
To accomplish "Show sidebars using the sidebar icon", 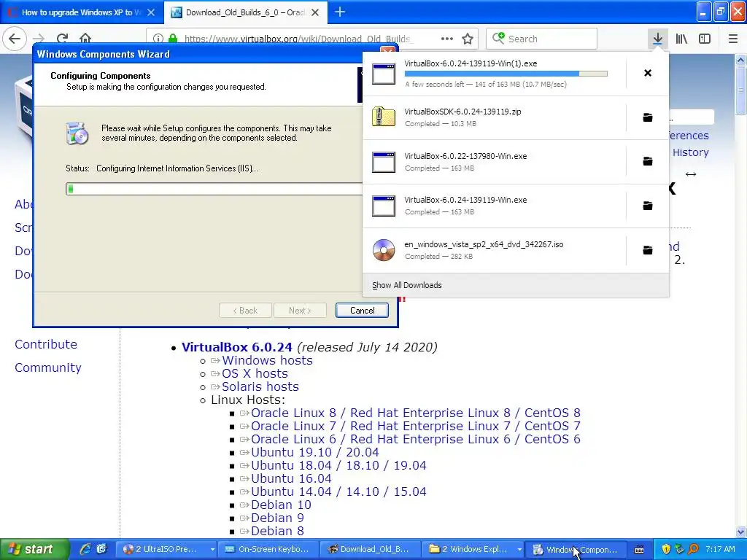I will [x=705, y=39].
